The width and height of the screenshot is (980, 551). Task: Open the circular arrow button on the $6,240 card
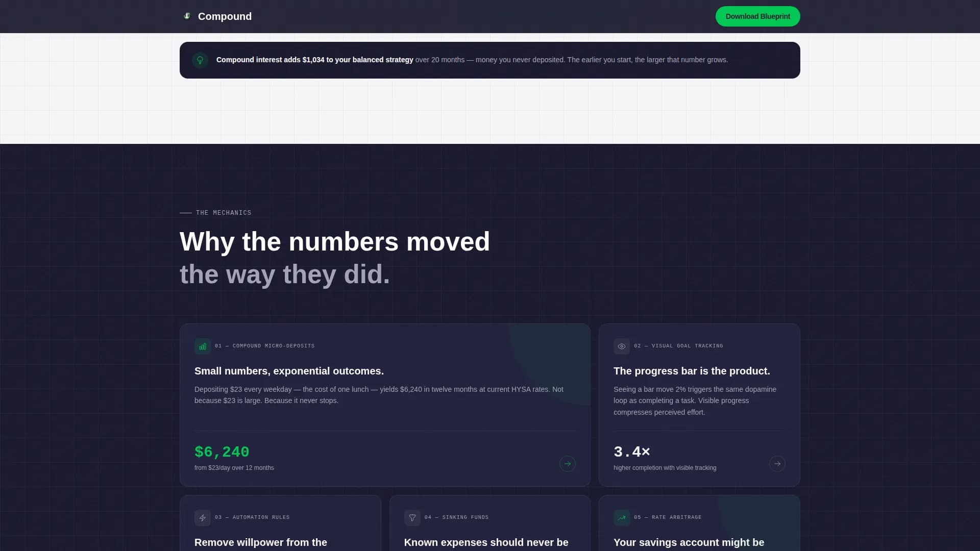(x=568, y=464)
